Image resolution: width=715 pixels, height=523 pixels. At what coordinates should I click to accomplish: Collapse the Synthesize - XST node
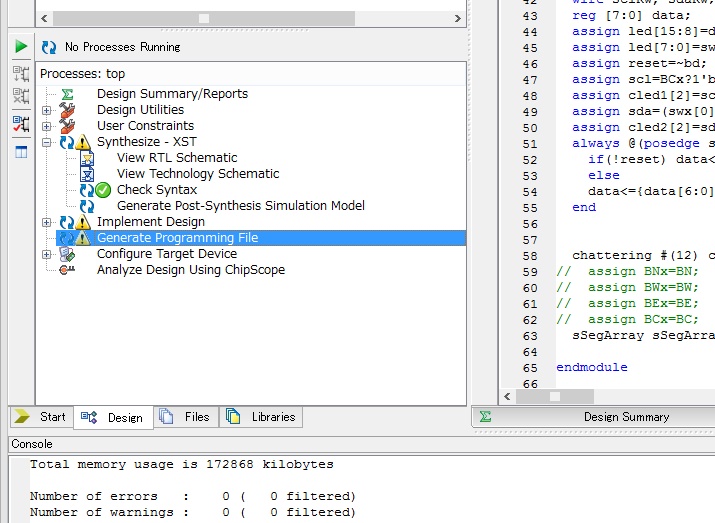[47, 142]
